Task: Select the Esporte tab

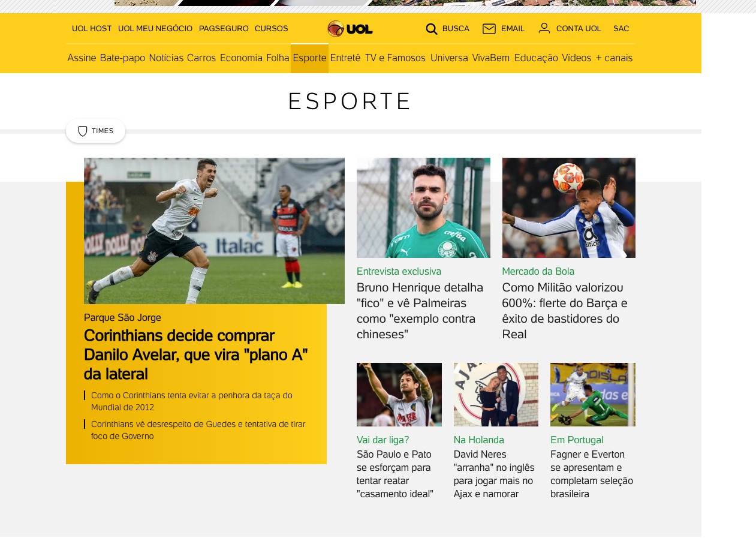Action: point(309,58)
